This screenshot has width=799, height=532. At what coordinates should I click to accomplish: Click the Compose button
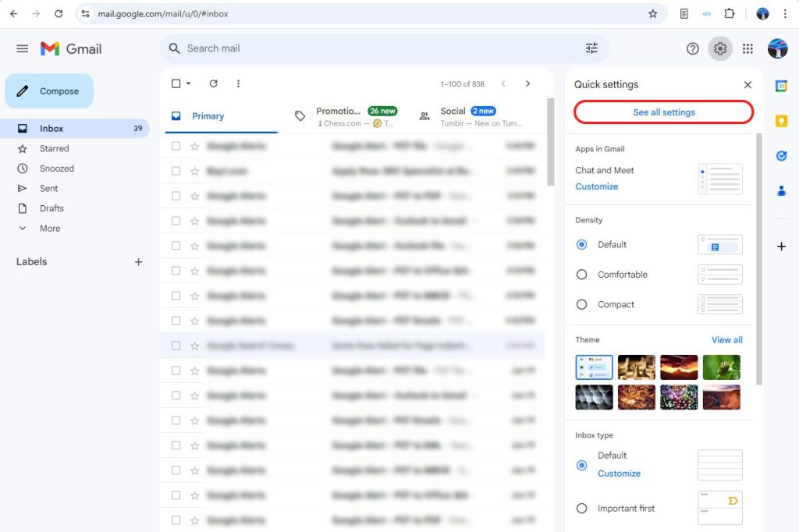[x=49, y=91]
